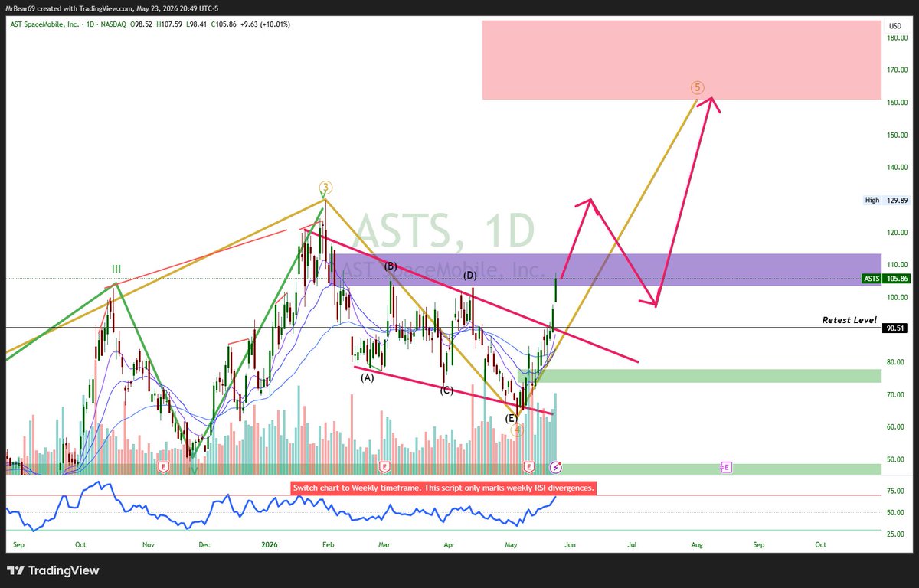Image resolution: width=919 pixels, height=588 pixels.
Task: Click the 'Retest Level' text annotation
Action: [x=849, y=320]
